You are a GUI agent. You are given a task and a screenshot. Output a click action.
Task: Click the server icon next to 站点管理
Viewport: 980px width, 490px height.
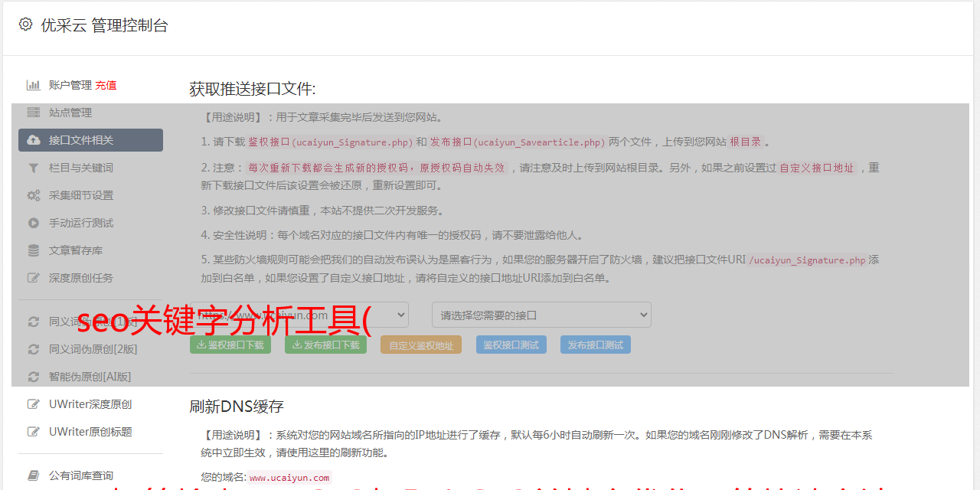(34, 113)
